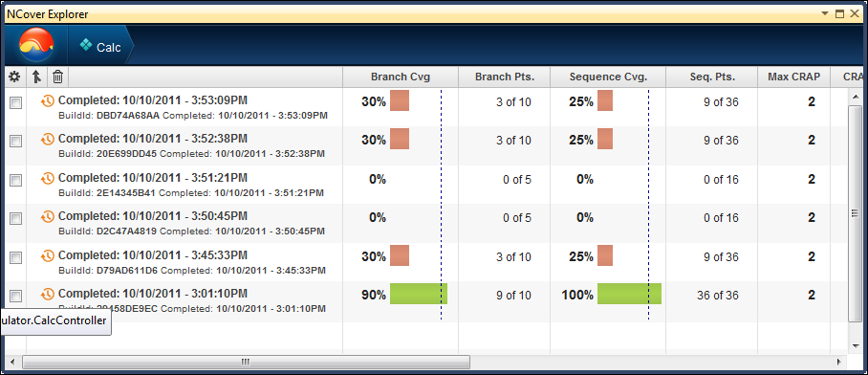Check the box for build DBD74A68AA
Screen dimensions: 868x375
[x=16, y=103]
